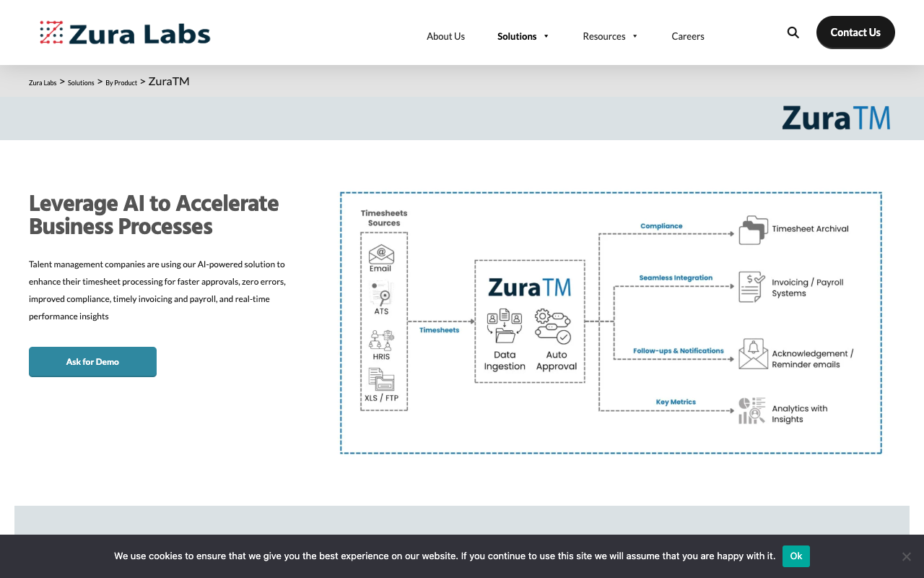Expand the Solutions dropdown arrow

tap(546, 36)
